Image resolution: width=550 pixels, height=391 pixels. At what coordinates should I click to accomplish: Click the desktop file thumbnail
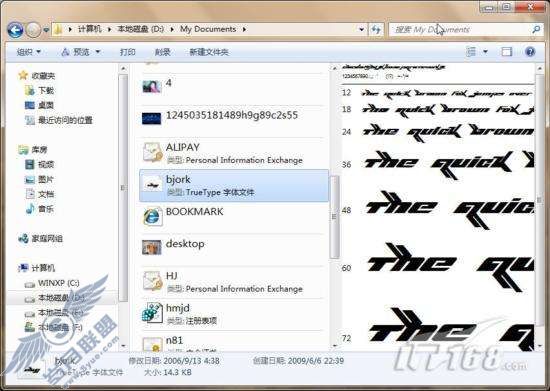152,247
